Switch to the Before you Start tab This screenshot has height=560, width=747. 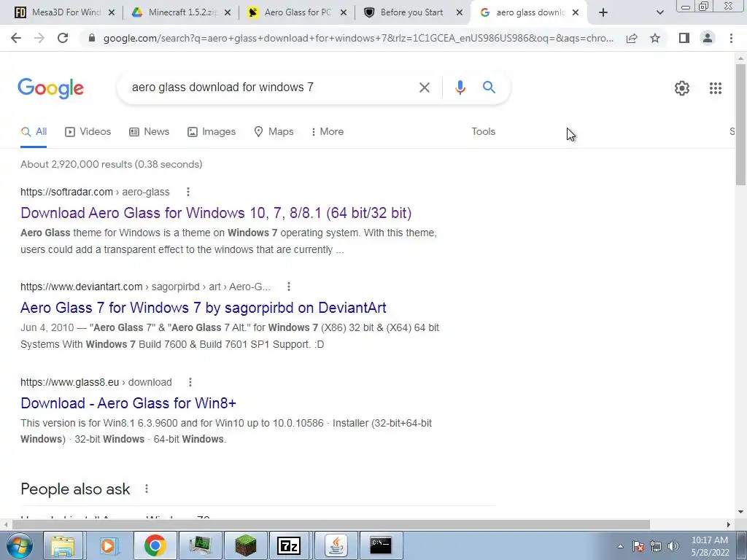[x=412, y=12]
